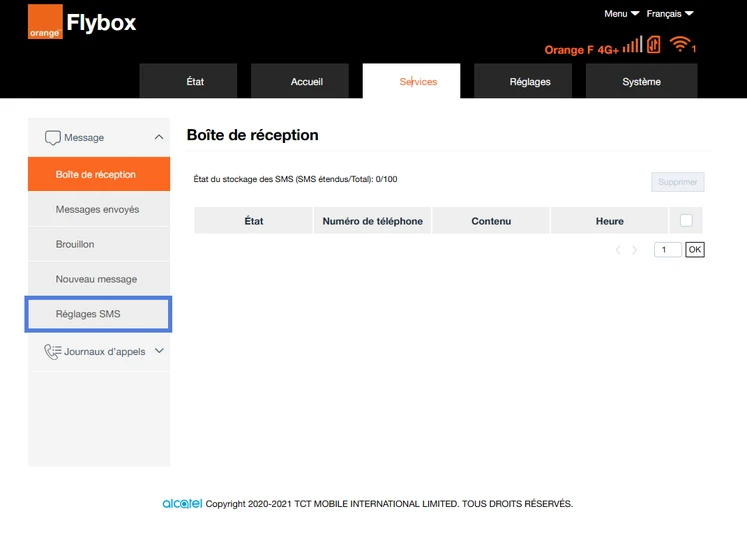Click the call logs phone icon
Viewport: 747px width, 546px height.
52,352
